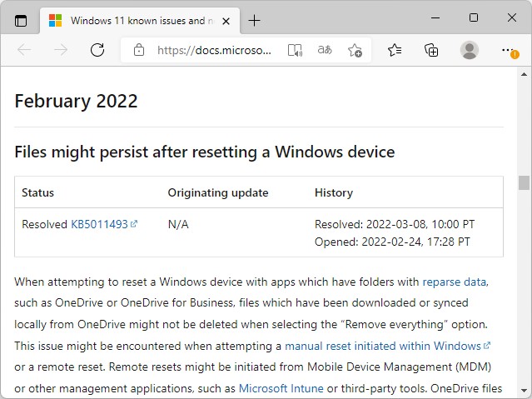Close the Windows 11 known issues tab
The image size is (532, 399).
(226, 21)
